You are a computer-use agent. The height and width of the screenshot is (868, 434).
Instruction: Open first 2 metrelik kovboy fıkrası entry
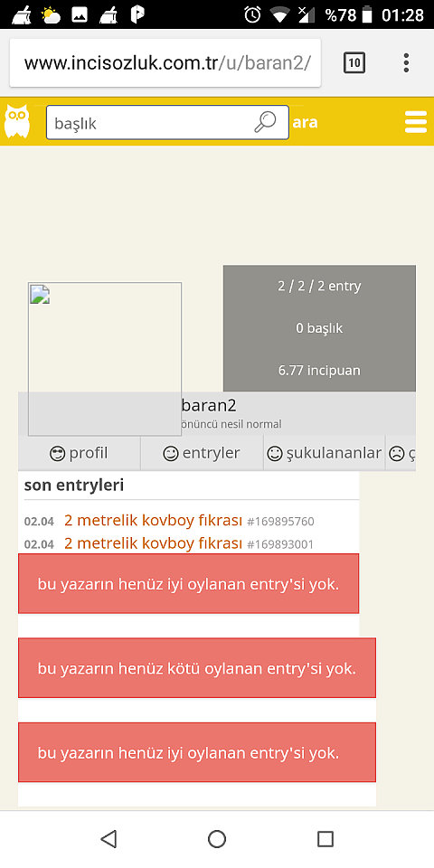coord(154,521)
